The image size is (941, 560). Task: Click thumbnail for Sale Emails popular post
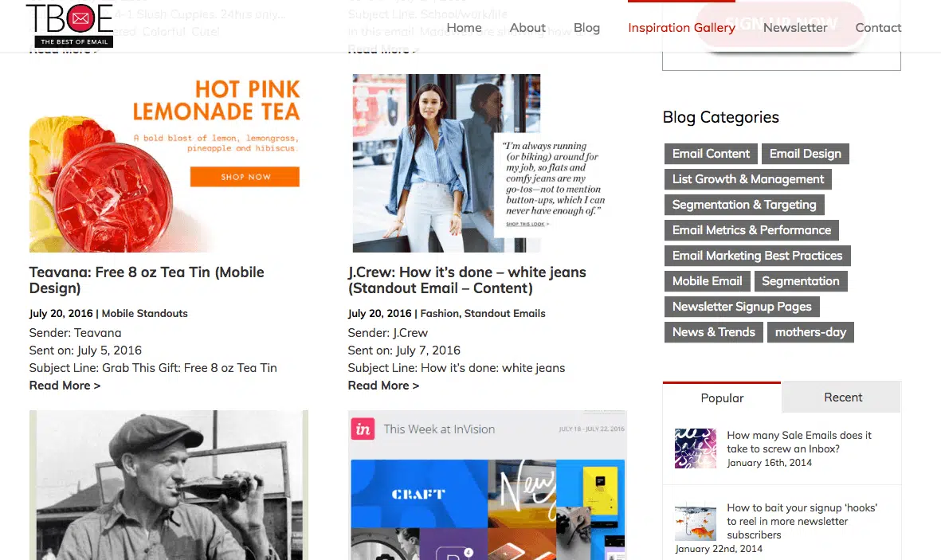tap(696, 448)
